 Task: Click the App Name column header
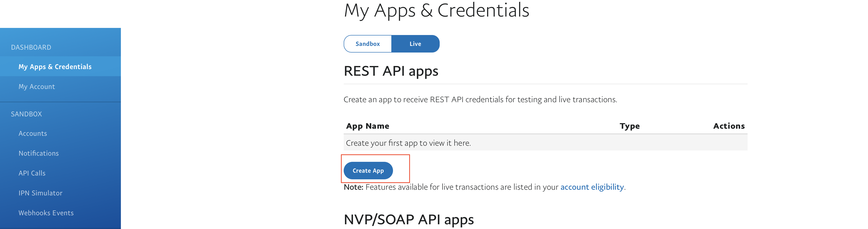368,126
